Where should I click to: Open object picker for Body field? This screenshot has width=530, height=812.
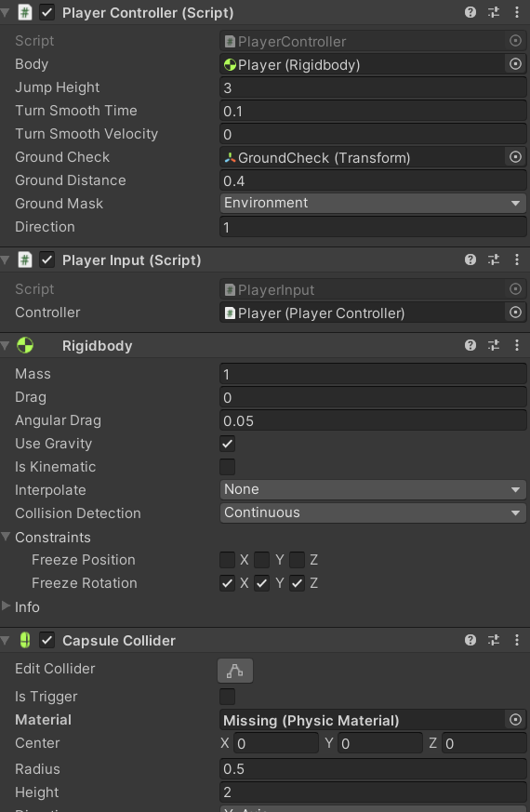pyautogui.click(x=515, y=64)
